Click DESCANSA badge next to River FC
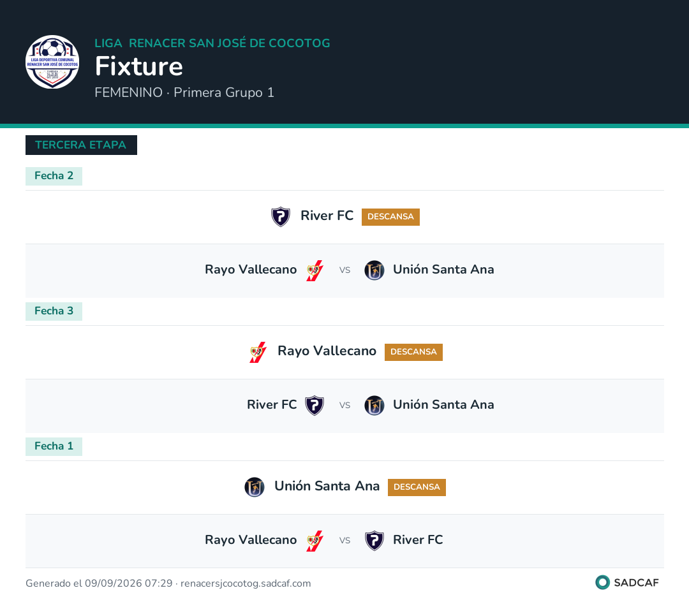 click(x=390, y=217)
